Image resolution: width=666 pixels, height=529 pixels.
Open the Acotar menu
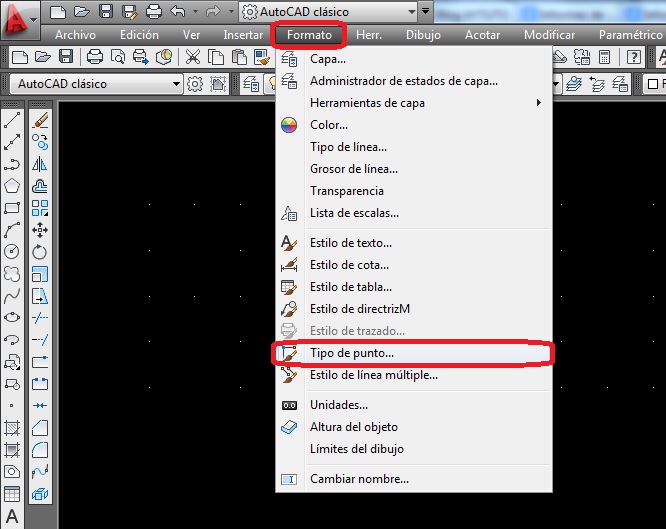coord(482,35)
